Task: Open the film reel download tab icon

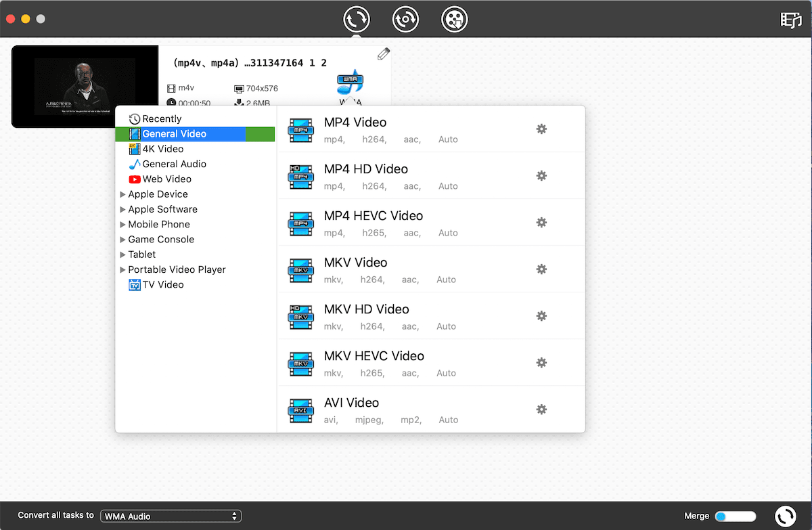Action: (x=454, y=19)
